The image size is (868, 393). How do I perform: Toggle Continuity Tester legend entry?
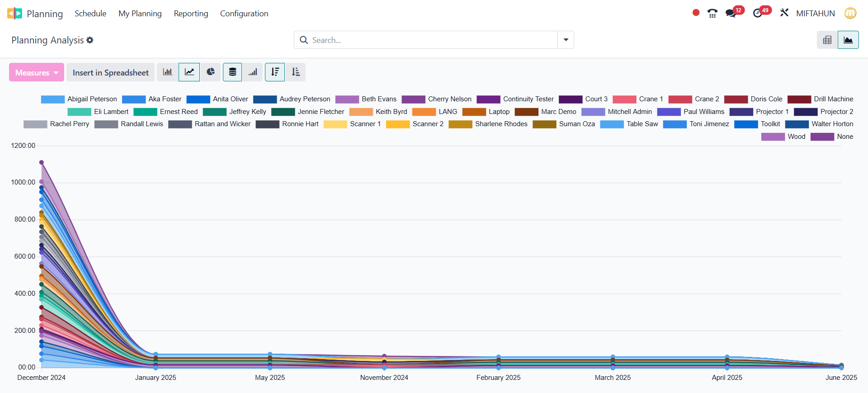tap(515, 99)
